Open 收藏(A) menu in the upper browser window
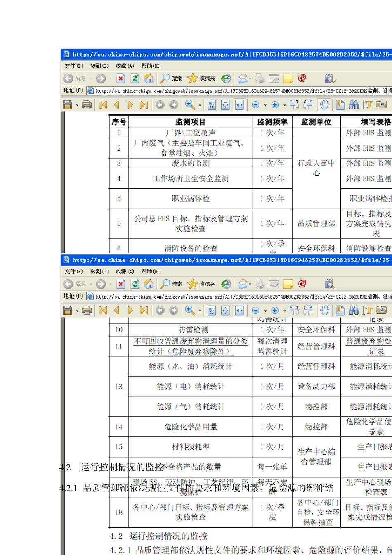Screen dimensions: 392x555 coord(125,66)
